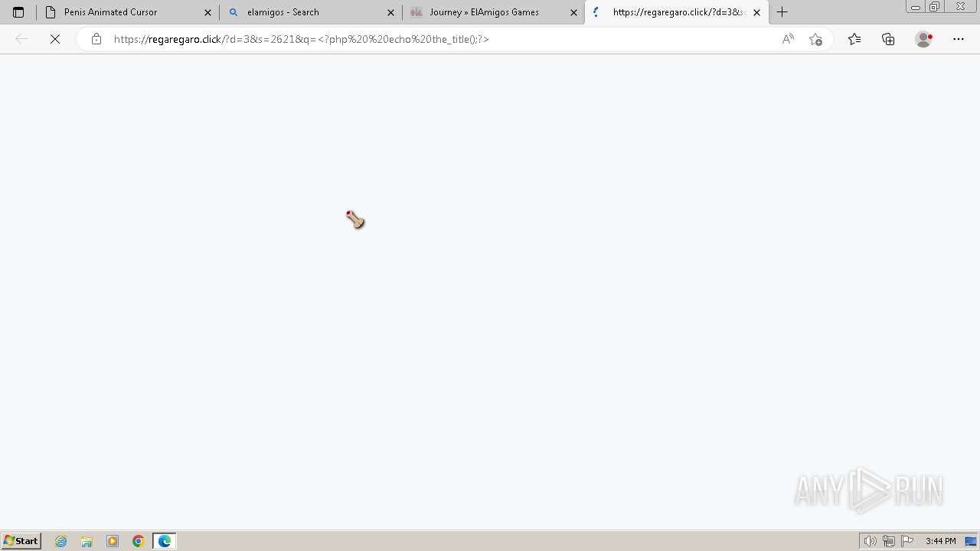Close the Journey » ElAmigos Games tab
The width and height of the screenshot is (980, 551).
(574, 12)
